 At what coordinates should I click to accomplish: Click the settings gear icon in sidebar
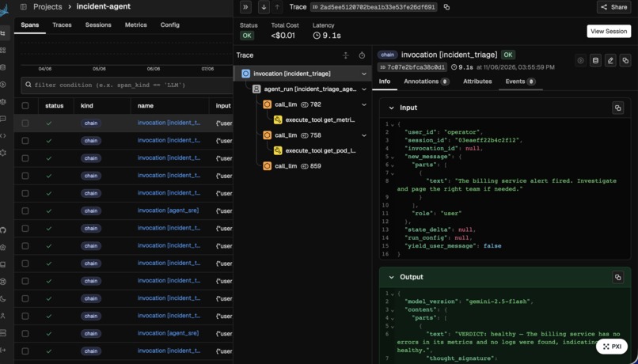[x=3, y=153]
